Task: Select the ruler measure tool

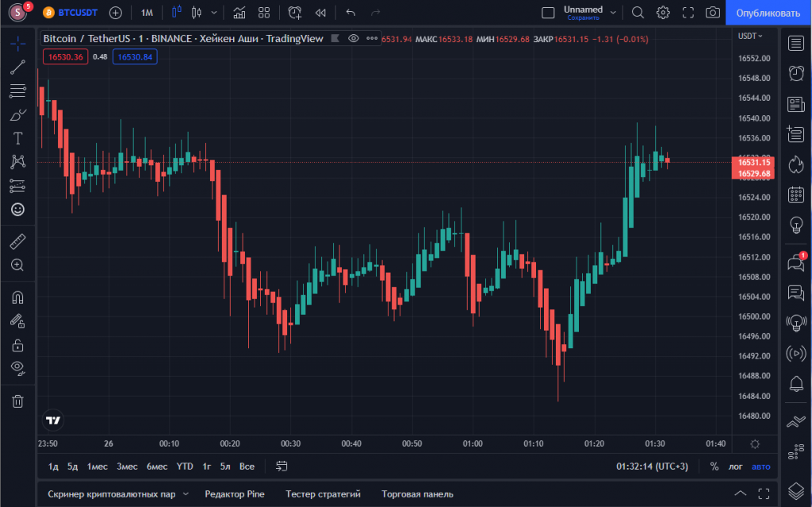Action: 17,242
